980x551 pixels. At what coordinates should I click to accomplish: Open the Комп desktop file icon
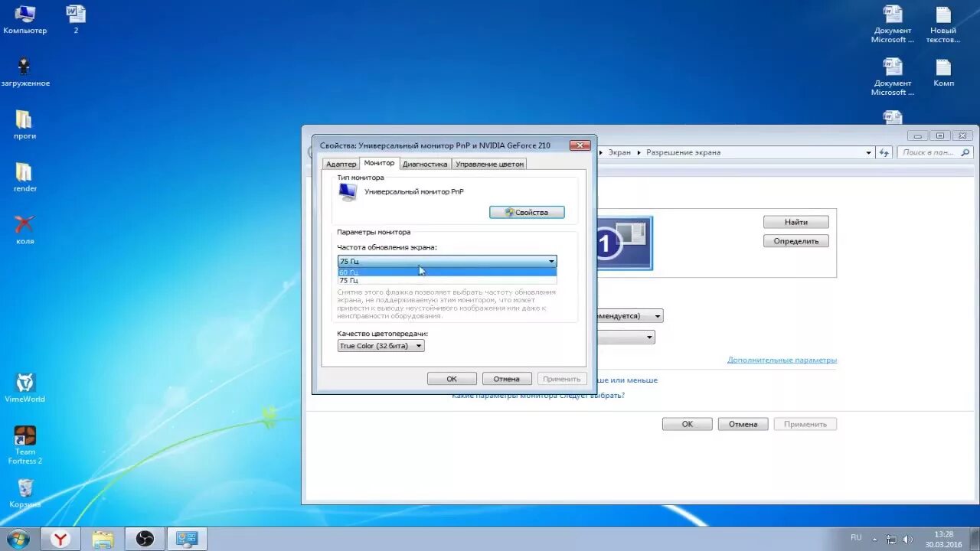[943, 73]
